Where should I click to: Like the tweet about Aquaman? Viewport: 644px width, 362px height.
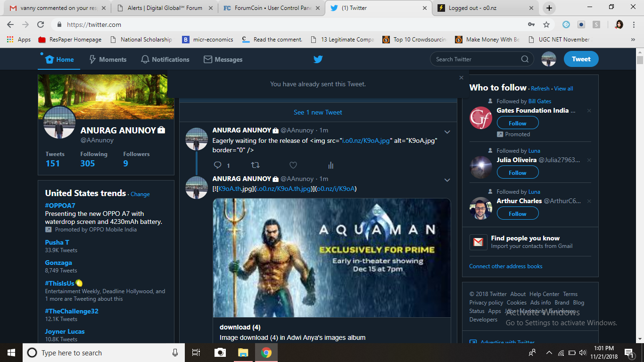[x=293, y=165]
